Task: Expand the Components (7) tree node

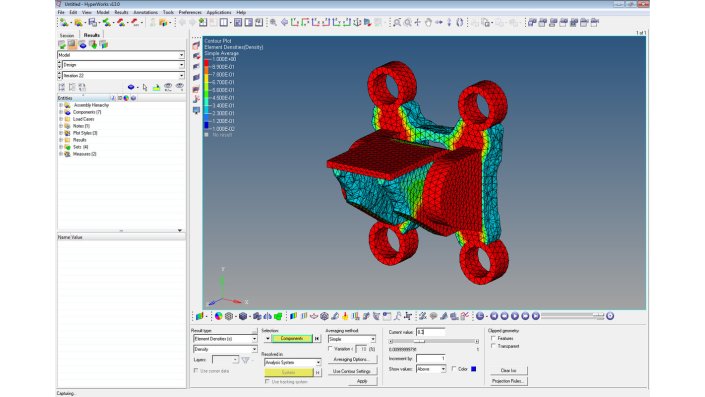Action: click(x=61, y=112)
